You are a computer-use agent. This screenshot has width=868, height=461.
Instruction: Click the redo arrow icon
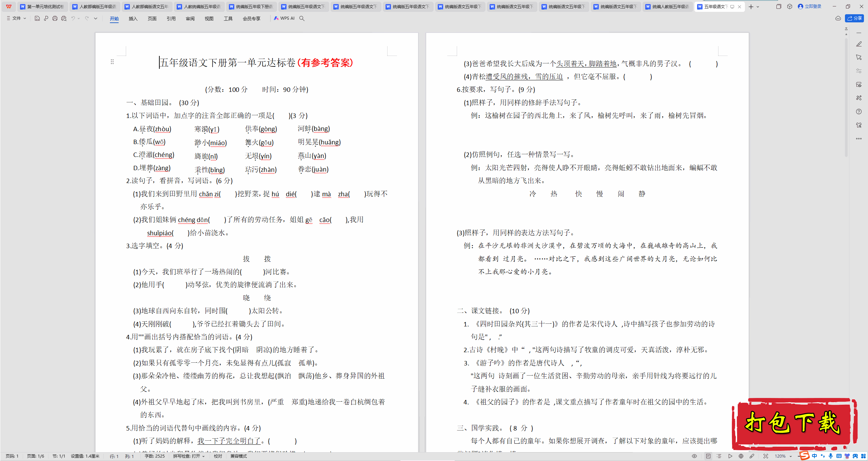tap(87, 18)
